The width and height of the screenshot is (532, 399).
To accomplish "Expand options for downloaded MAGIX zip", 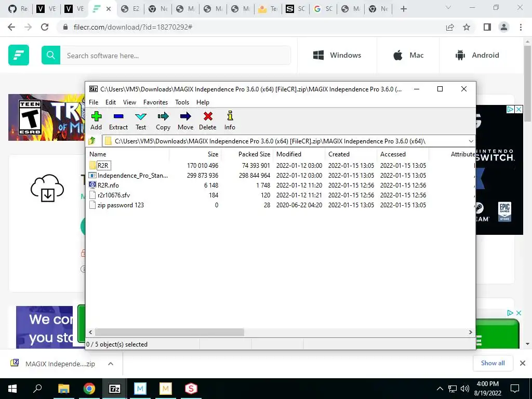I will coord(111,364).
